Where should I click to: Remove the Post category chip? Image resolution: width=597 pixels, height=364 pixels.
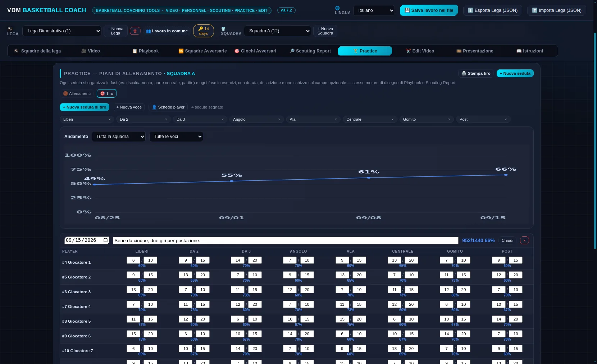506,119
